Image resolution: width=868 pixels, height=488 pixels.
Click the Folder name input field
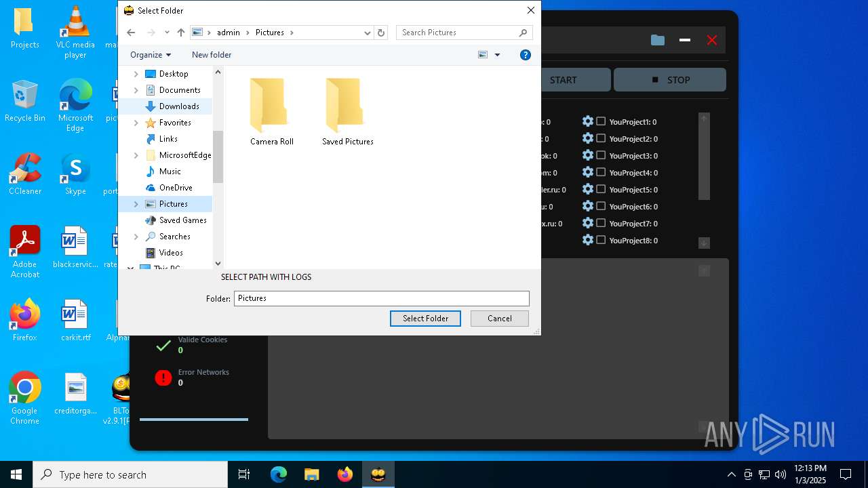[x=381, y=298]
